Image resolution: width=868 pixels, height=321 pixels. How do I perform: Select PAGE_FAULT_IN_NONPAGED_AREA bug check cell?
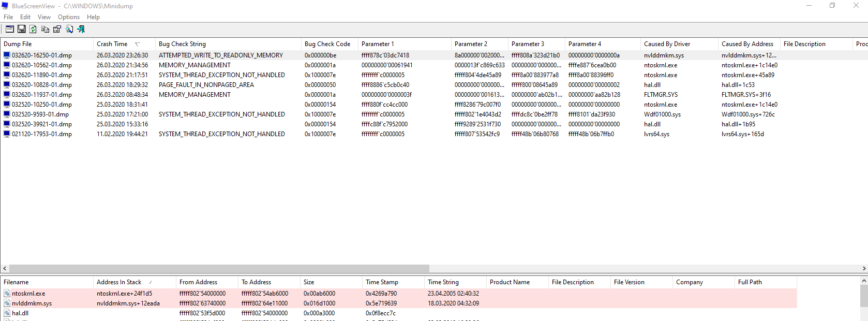point(206,84)
